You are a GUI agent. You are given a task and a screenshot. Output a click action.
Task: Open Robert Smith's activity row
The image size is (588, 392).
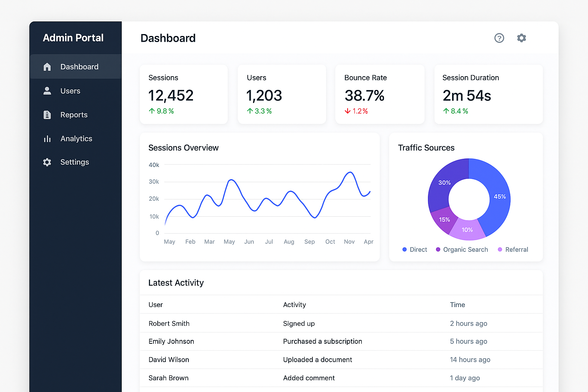pos(169,323)
